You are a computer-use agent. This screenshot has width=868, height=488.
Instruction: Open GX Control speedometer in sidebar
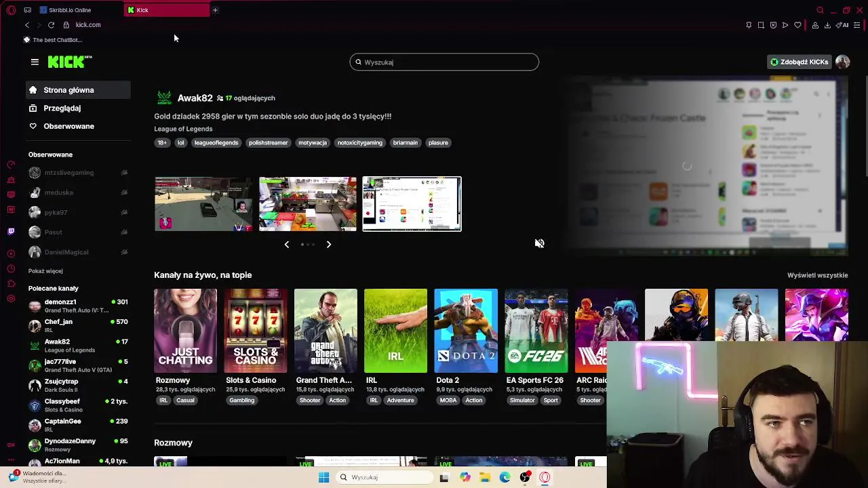coord(11,165)
